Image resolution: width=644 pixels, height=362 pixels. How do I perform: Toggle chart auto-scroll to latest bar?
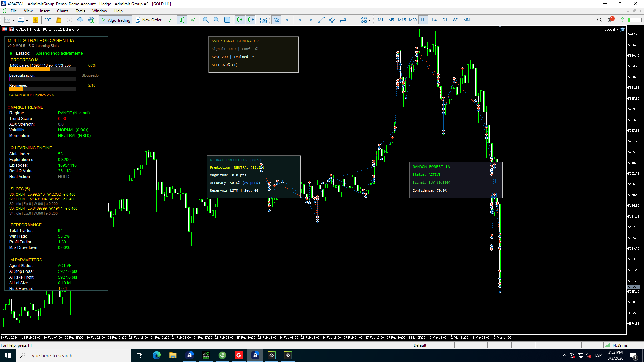(x=239, y=20)
